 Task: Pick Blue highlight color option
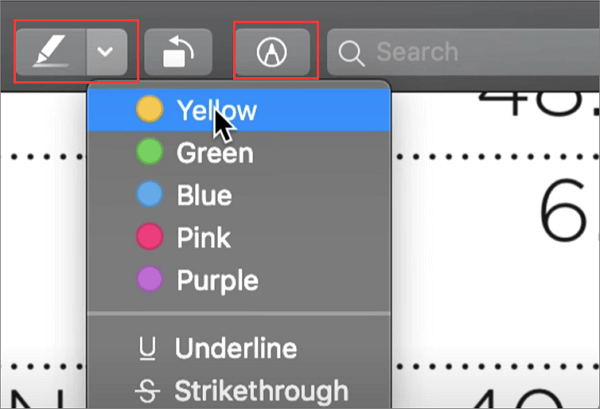coord(204,195)
